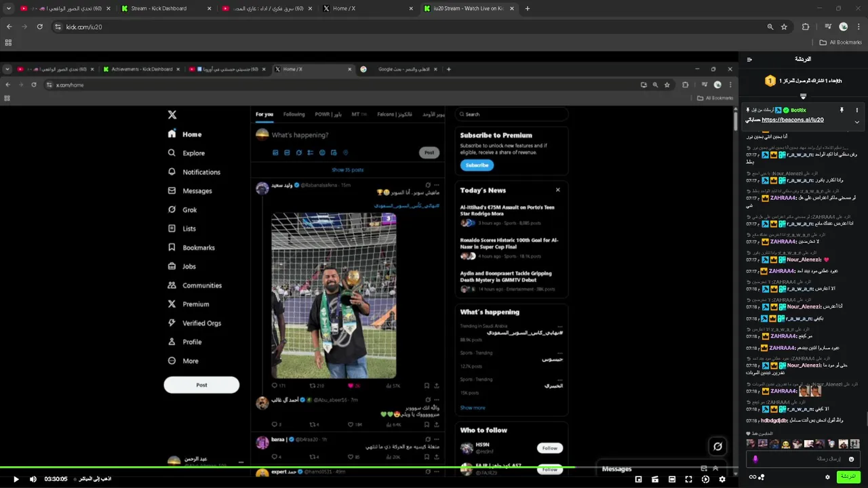
Task: Click the pin icon on pinned message
Action: 842,110
